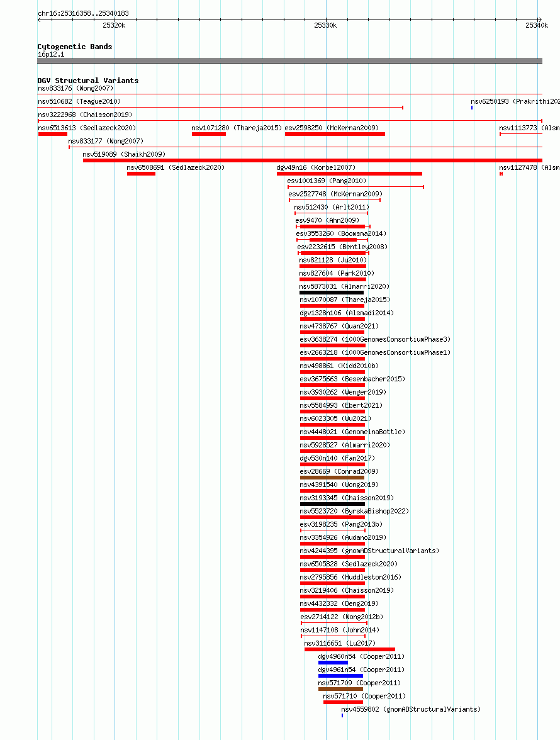Image resolution: width=560 pixels, height=740 pixels.
Task: Click the black bar of nsv3193345 (Chaisson2019)
Action: (332, 504)
